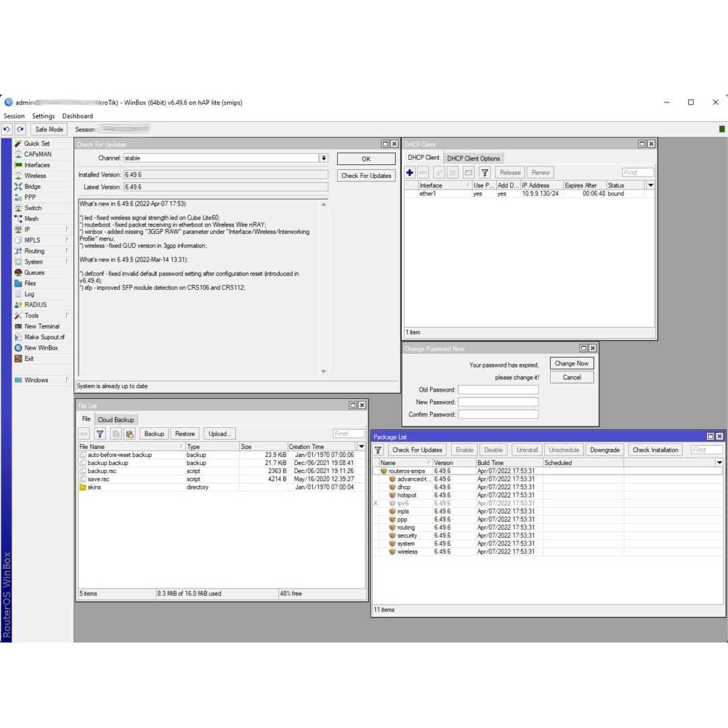The image size is (728, 728).
Task: Click the filter icon in Package List window
Action: pos(378,450)
